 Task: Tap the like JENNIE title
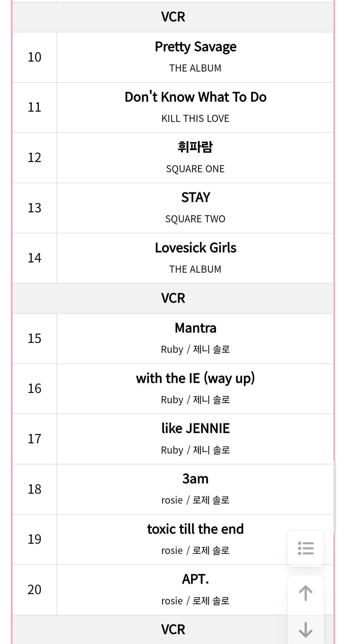click(195, 428)
